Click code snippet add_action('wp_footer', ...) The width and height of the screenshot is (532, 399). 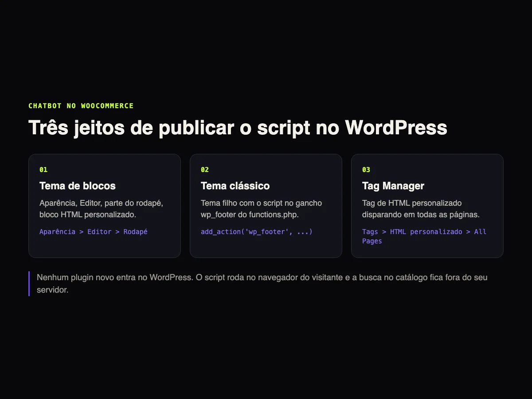pos(257,232)
